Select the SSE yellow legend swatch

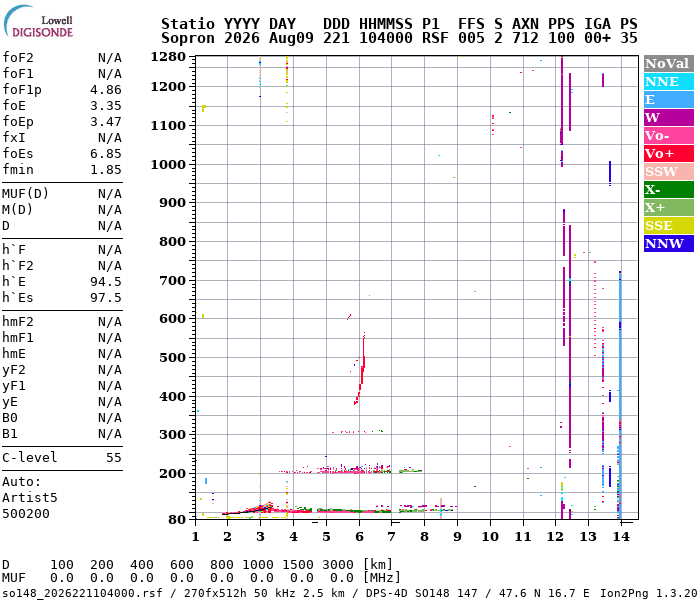tap(669, 225)
